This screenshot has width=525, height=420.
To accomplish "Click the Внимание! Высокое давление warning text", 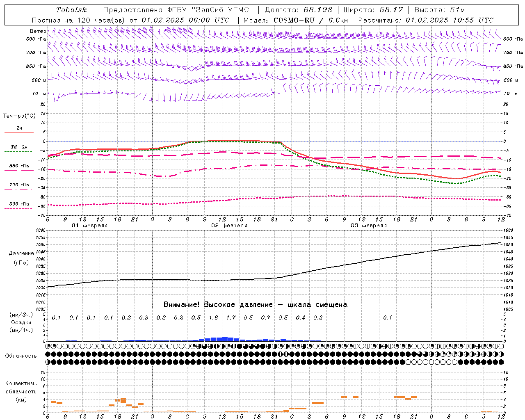I will [x=255, y=305].
